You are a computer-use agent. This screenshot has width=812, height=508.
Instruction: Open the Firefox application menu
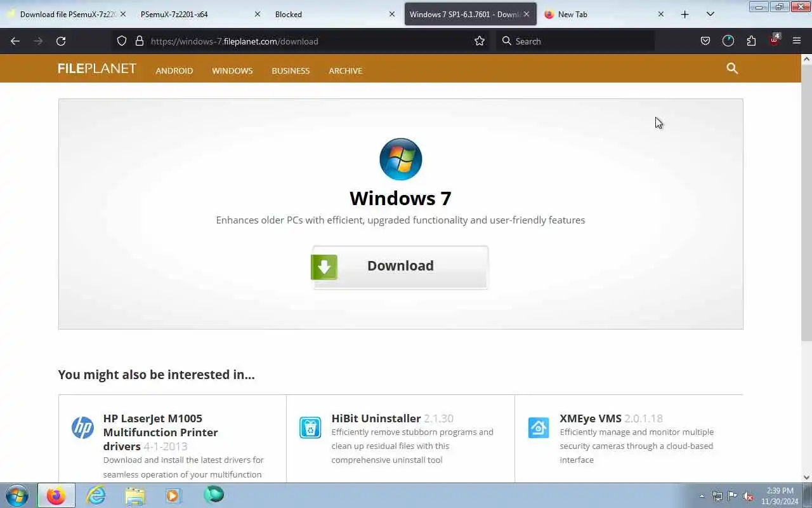tap(797, 41)
